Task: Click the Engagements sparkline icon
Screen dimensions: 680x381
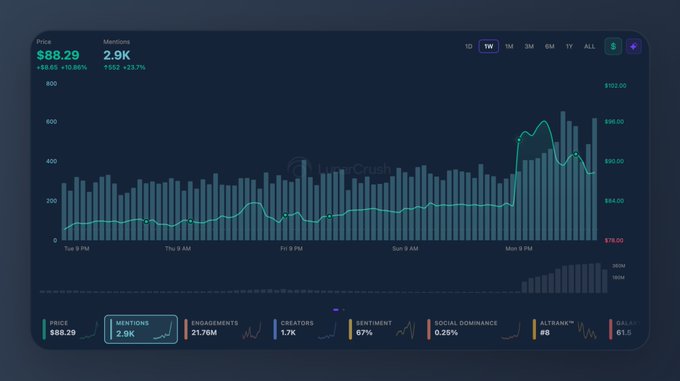Action: [252, 331]
